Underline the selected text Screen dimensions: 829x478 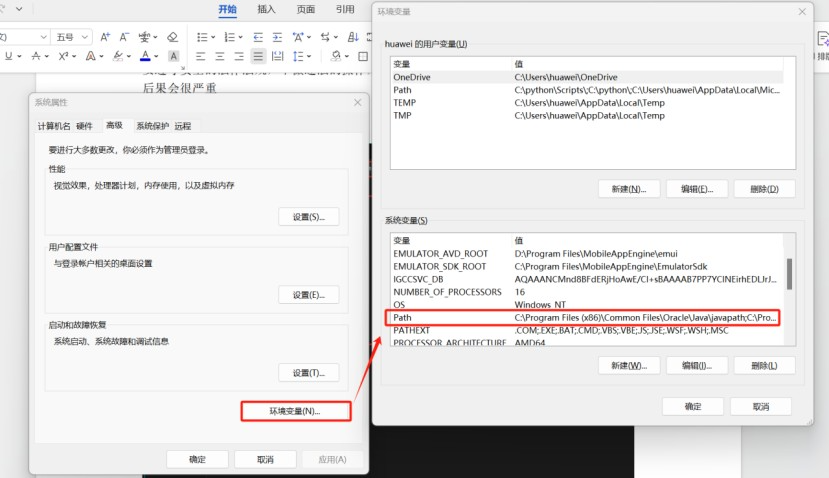pyautogui.click(x=8, y=56)
